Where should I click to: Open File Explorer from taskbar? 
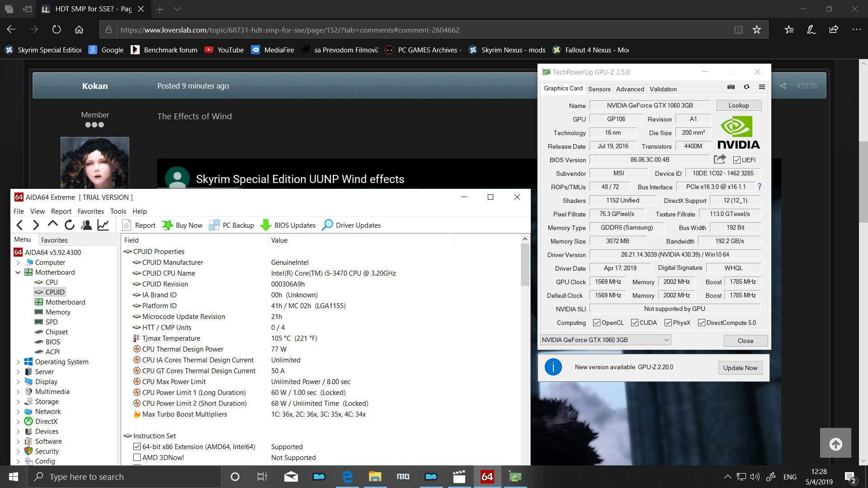(375, 477)
